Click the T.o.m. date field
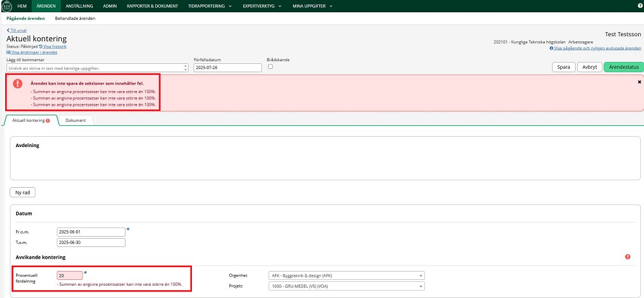Image resolution: width=644 pixels, height=298 pixels. (91, 243)
